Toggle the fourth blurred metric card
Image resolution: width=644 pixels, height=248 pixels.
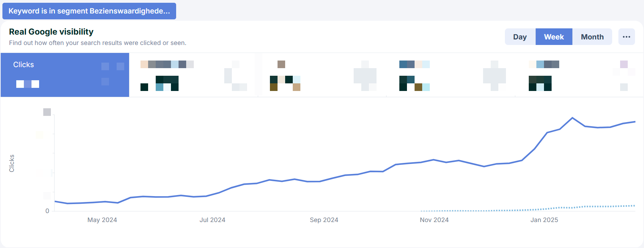(x=451, y=75)
